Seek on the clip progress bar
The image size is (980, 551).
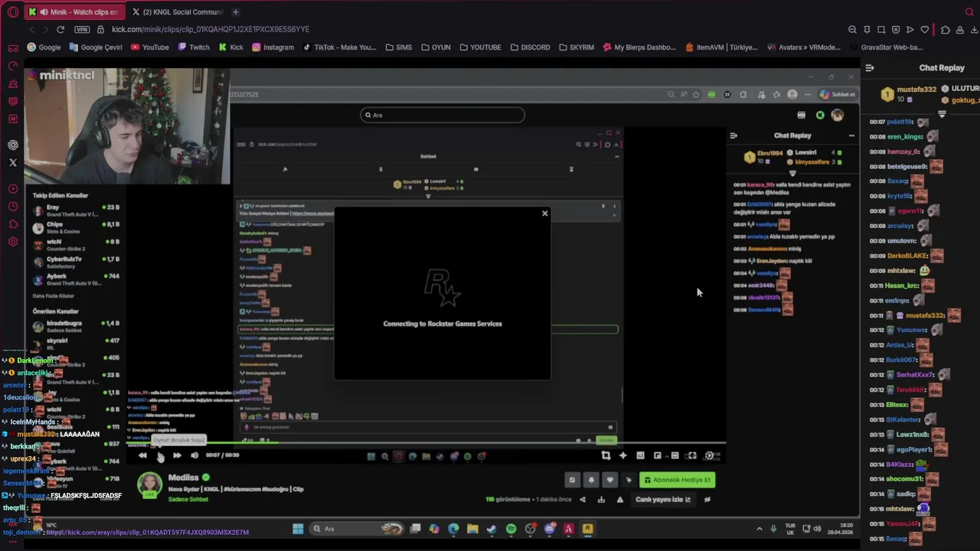click(x=426, y=444)
